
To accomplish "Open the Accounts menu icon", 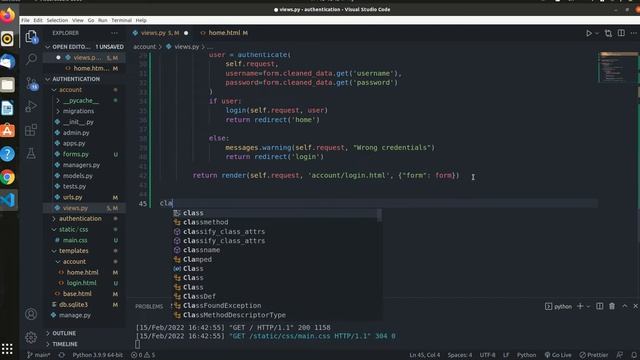I will click(x=31, y=314).
